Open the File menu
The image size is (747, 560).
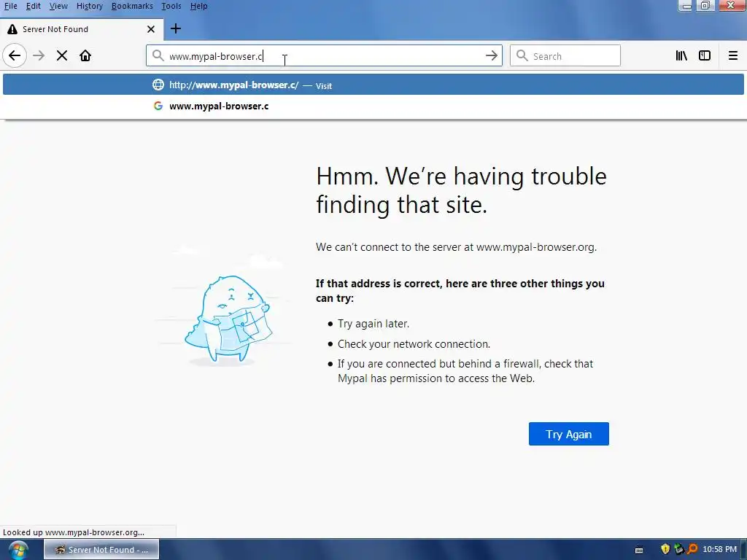point(10,6)
